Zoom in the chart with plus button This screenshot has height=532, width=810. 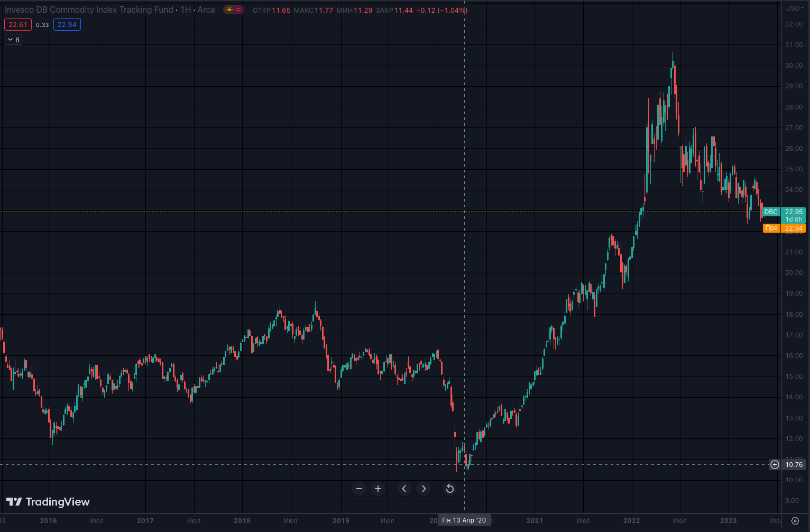378,489
